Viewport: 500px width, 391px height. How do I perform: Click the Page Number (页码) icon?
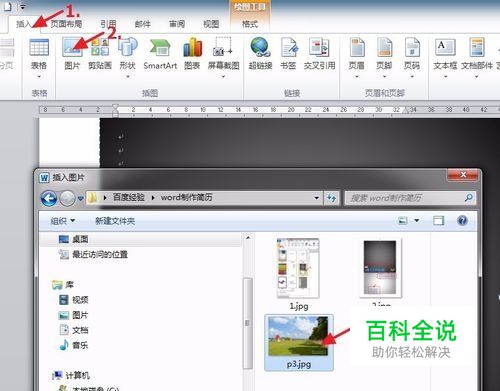pyautogui.click(x=412, y=47)
